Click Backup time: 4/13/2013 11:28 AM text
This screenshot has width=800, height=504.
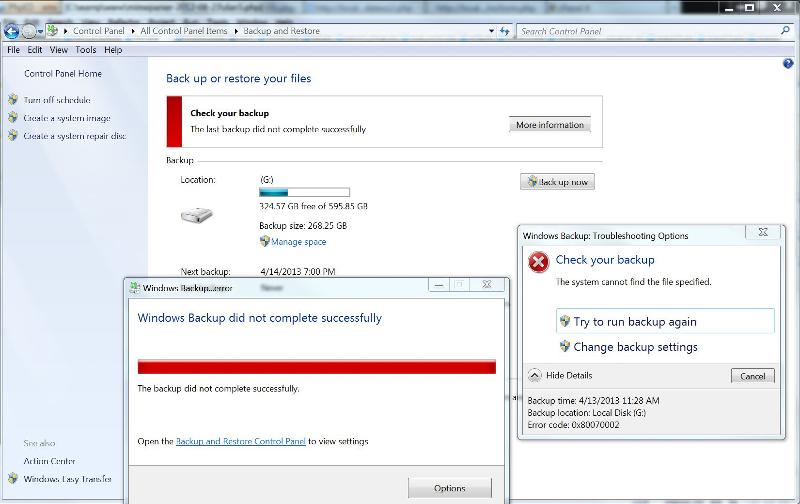coord(593,400)
